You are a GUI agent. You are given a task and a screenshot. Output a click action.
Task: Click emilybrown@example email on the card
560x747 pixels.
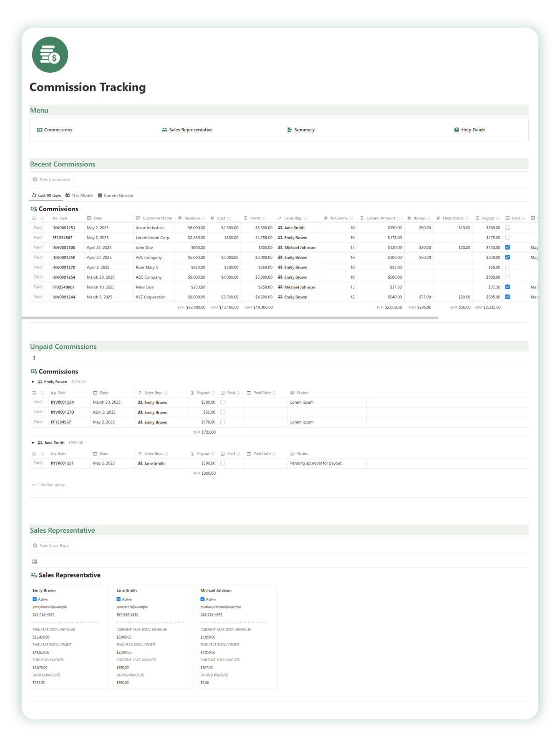coord(50,607)
